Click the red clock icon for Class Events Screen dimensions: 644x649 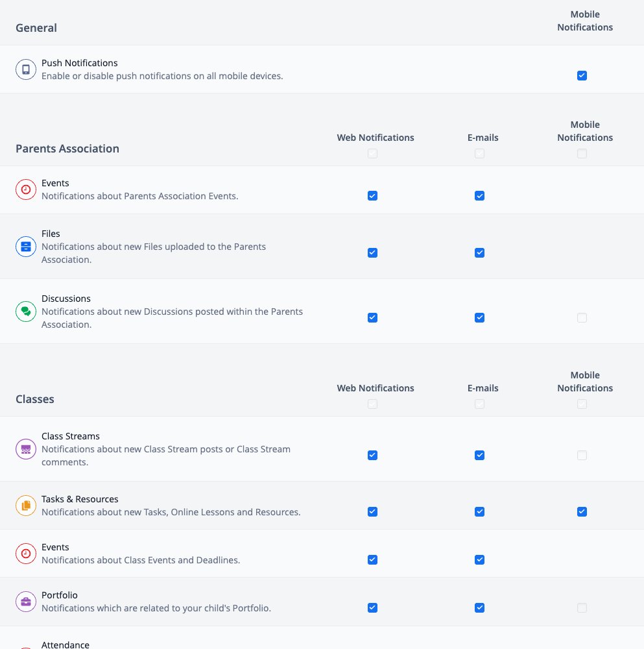click(x=26, y=554)
